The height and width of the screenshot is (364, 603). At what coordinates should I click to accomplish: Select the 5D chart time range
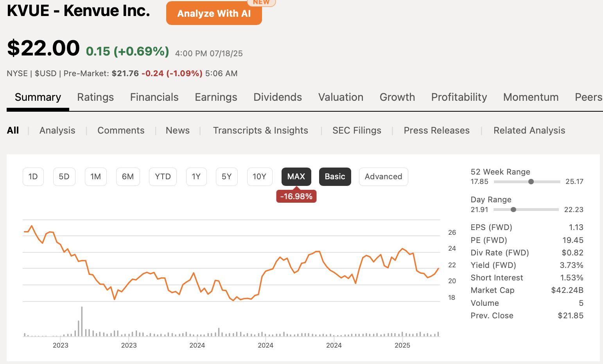[64, 177]
